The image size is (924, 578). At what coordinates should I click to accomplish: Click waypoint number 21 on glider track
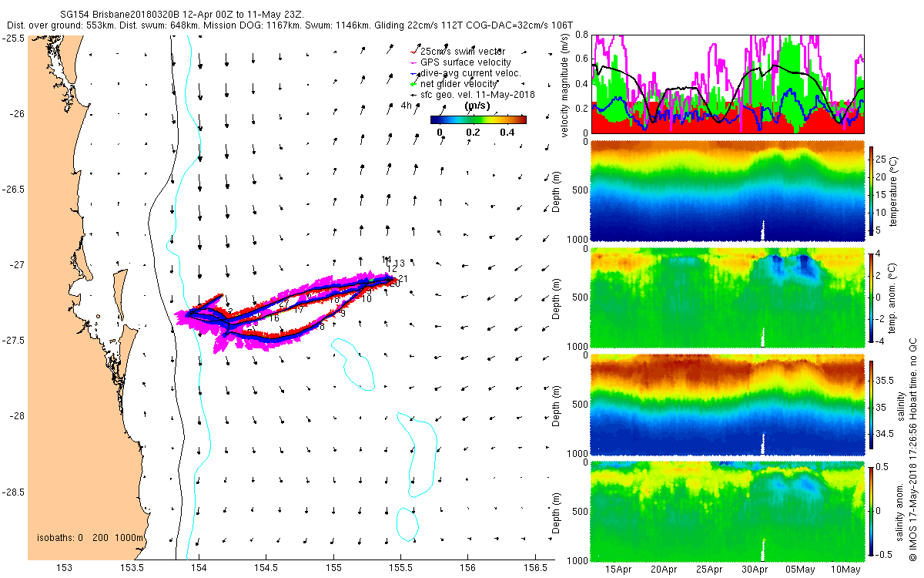[x=403, y=279]
